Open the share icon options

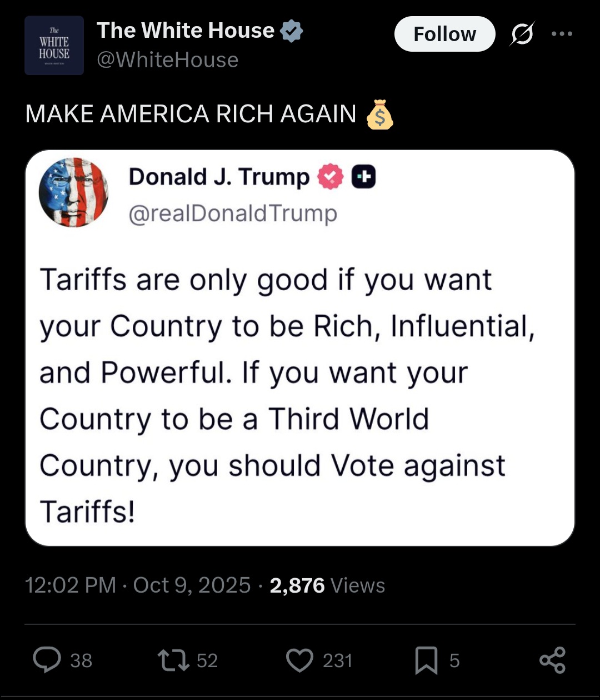[x=552, y=660]
